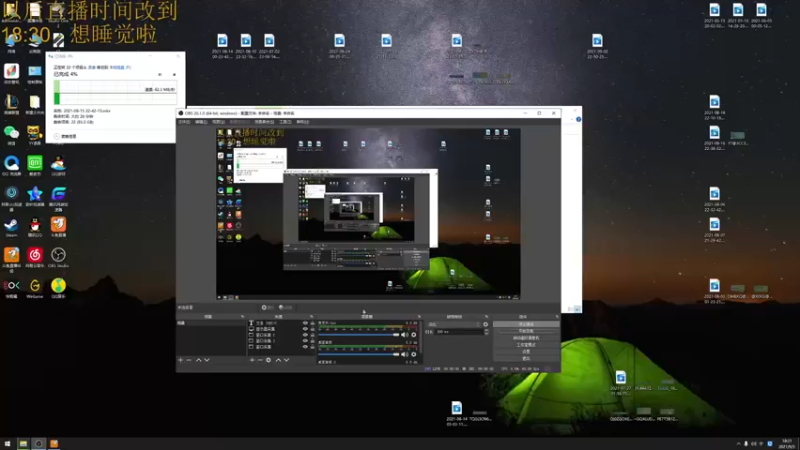Open the File menu in OBS
The image size is (800, 450).
point(184,122)
